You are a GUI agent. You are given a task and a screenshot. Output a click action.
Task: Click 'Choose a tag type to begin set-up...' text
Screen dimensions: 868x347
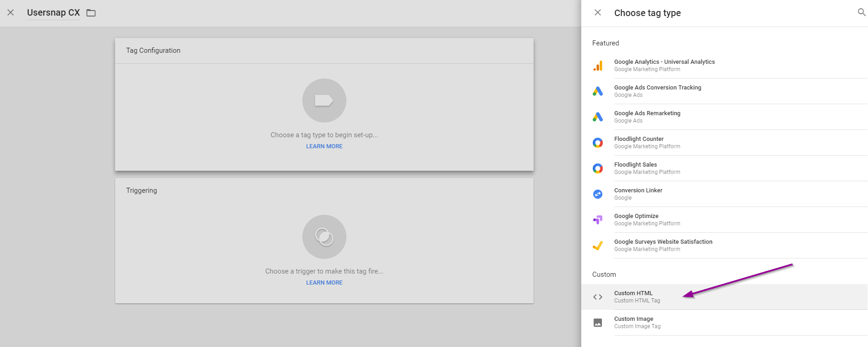[x=324, y=135]
